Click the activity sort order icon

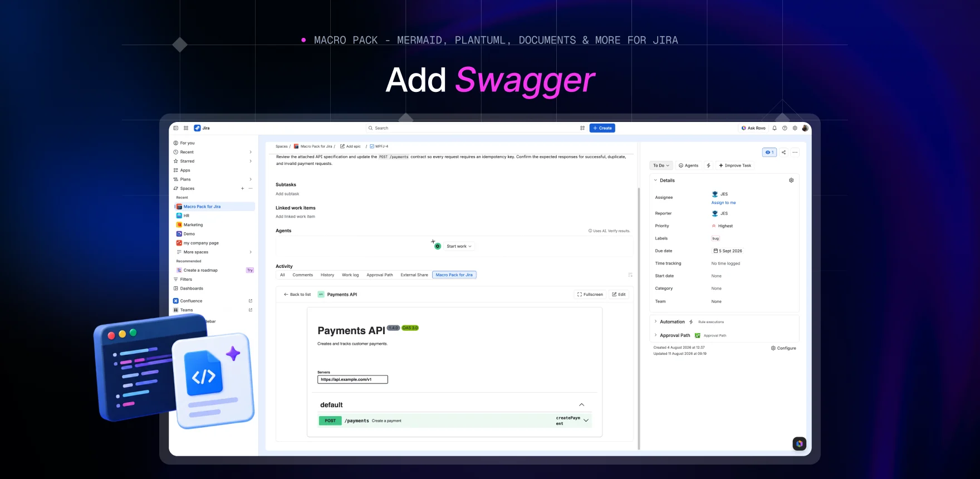(630, 275)
